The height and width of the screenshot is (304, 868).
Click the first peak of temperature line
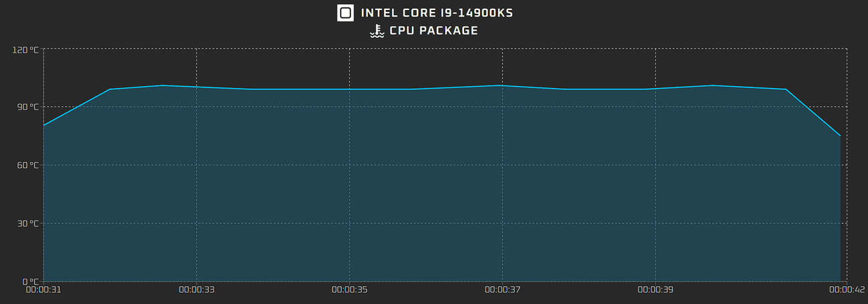pos(162,85)
